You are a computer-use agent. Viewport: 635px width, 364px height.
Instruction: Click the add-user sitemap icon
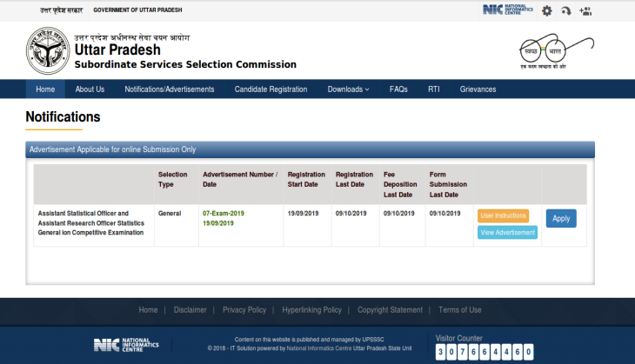pos(585,11)
